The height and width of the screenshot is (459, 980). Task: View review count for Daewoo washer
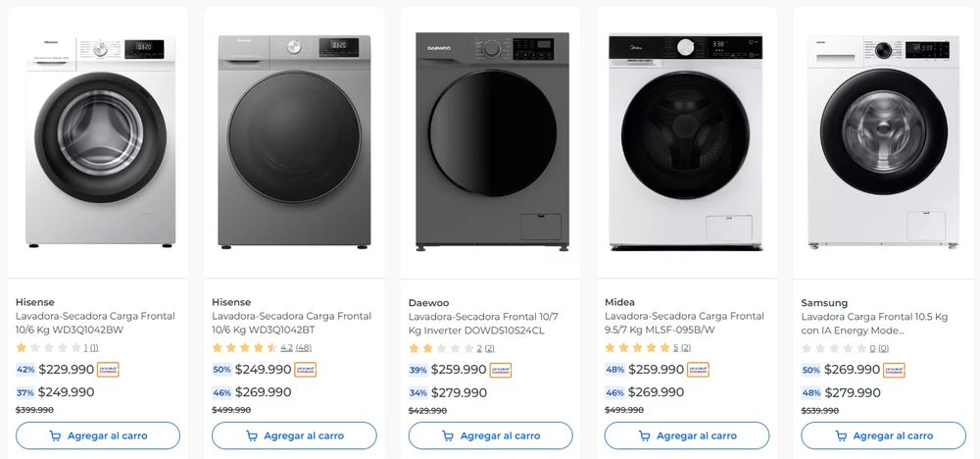(489, 348)
